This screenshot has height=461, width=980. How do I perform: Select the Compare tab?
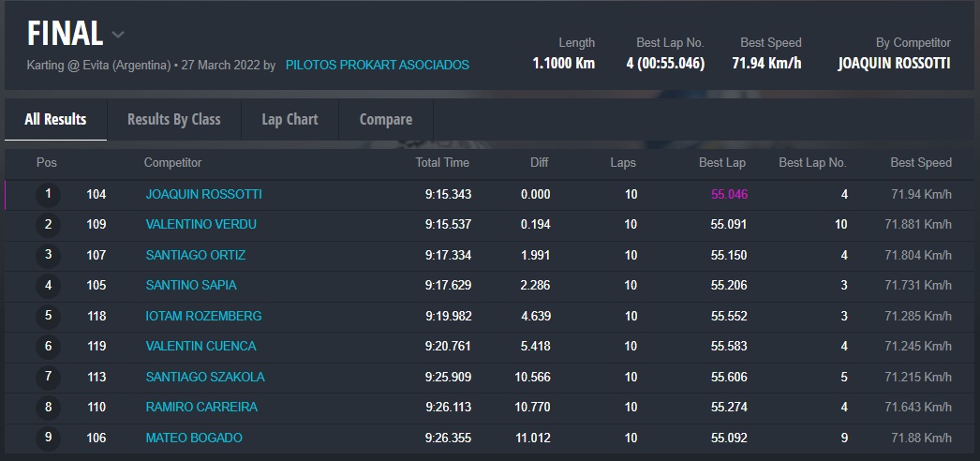385,119
